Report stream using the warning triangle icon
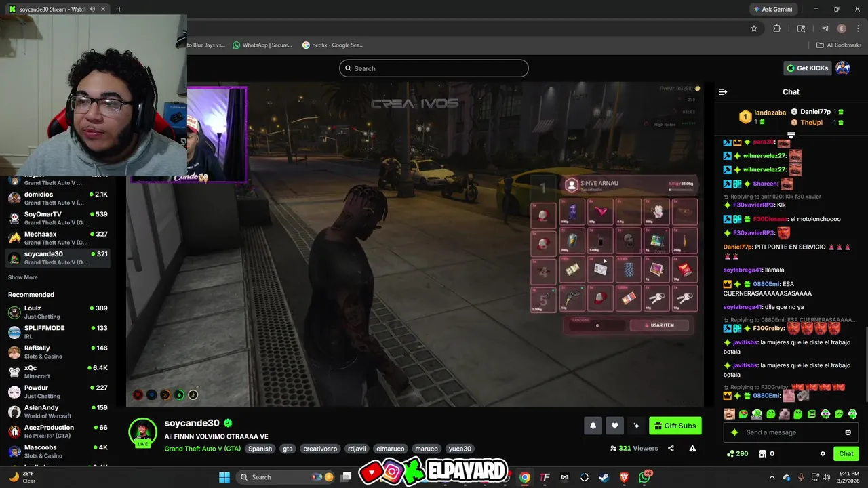 (x=692, y=448)
